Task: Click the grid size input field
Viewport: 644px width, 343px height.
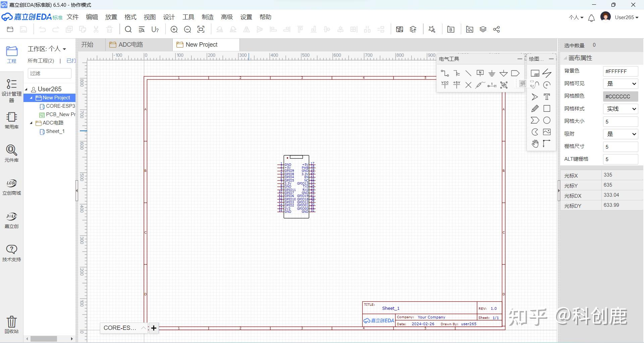Action: pos(621,121)
